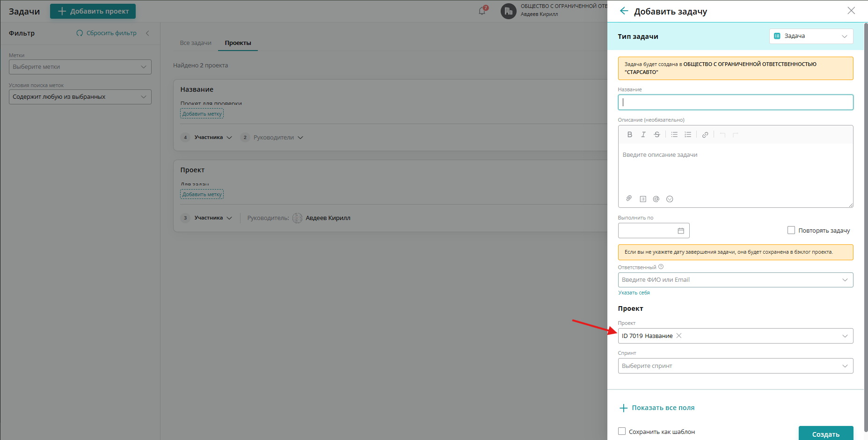Open notifications via the bell icon
The height and width of the screenshot is (440, 868).
482,11
